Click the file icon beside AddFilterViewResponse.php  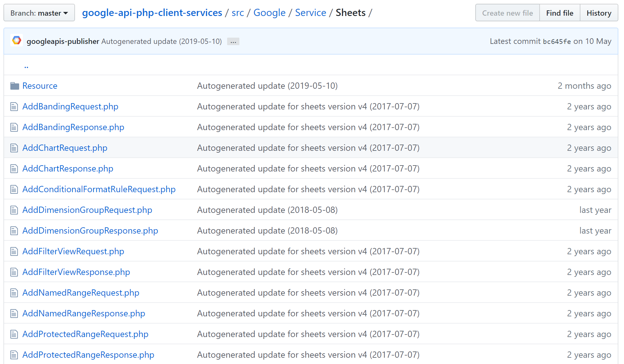click(x=14, y=272)
